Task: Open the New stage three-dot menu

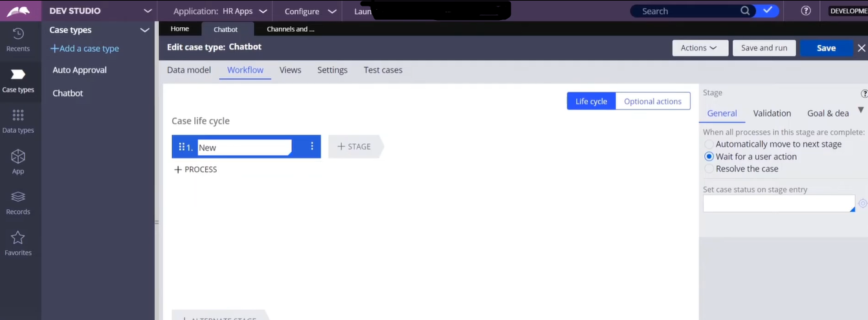Action: point(312,146)
